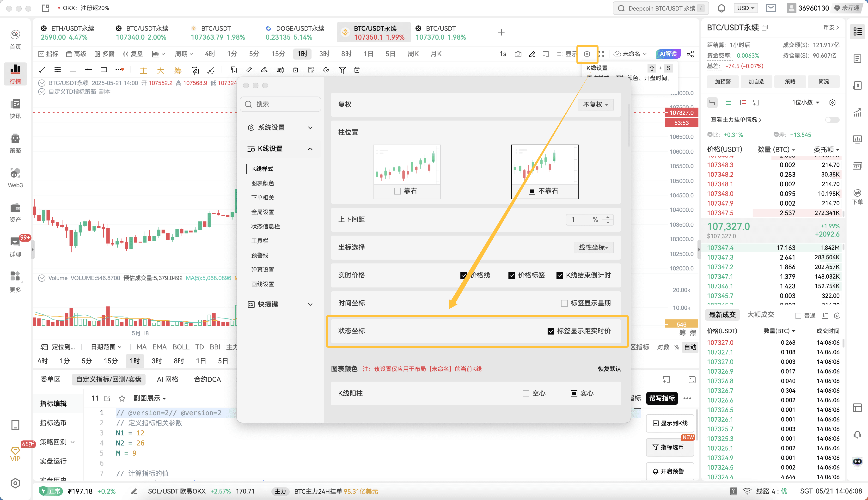
Task: Click the fullscreen expand icon in toolbar
Action: pos(601,54)
